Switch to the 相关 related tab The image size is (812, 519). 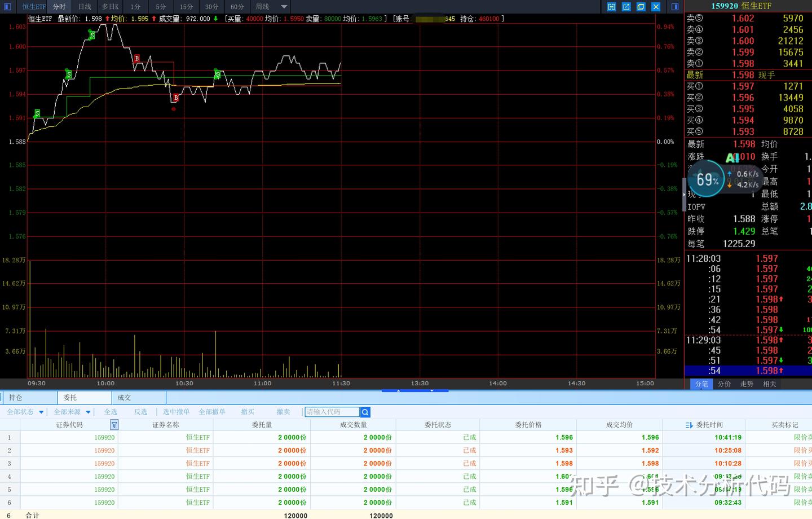pos(769,384)
